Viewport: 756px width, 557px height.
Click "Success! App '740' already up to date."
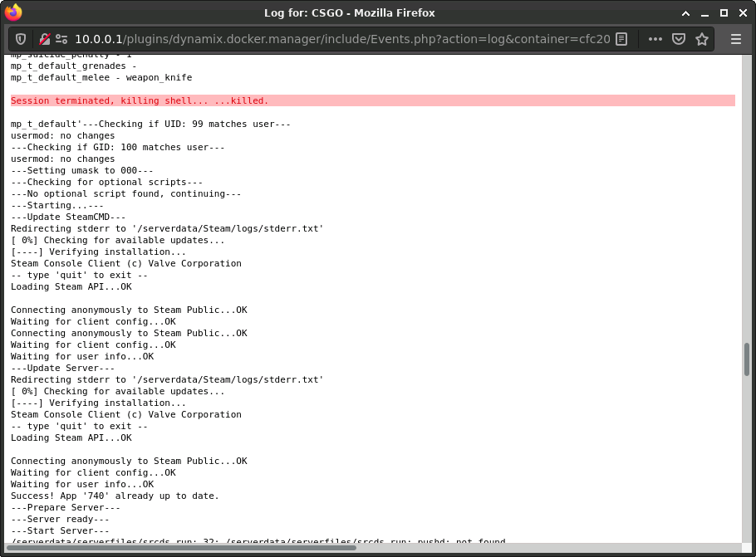click(x=115, y=496)
